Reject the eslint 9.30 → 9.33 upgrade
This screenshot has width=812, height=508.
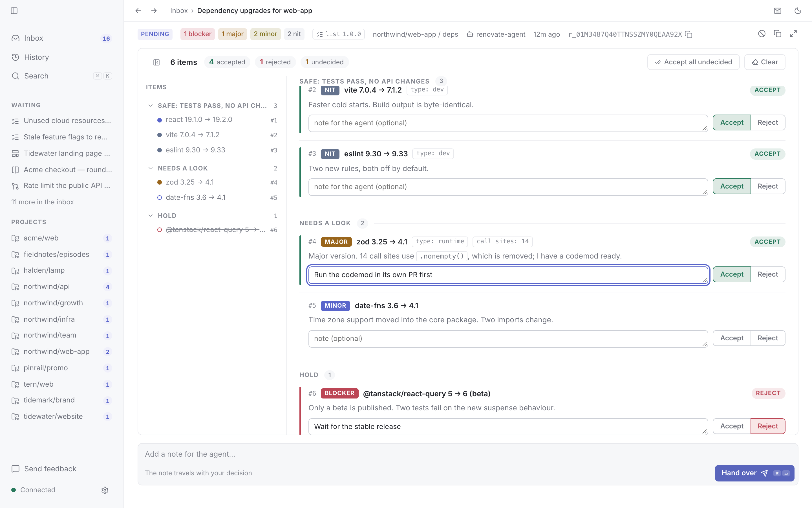(x=768, y=186)
